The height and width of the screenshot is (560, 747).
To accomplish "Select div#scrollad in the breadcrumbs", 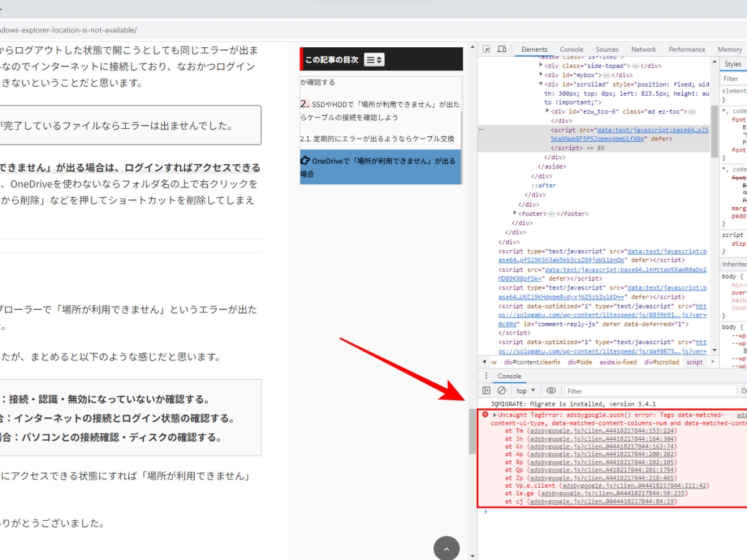I will (662, 362).
